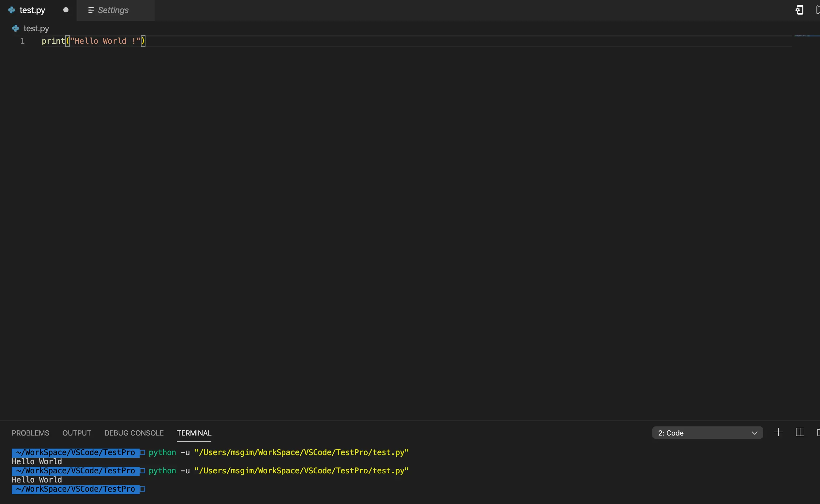Click the unsaved dot on the test.py tab
The height and width of the screenshot is (504, 820).
(x=66, y=10)
